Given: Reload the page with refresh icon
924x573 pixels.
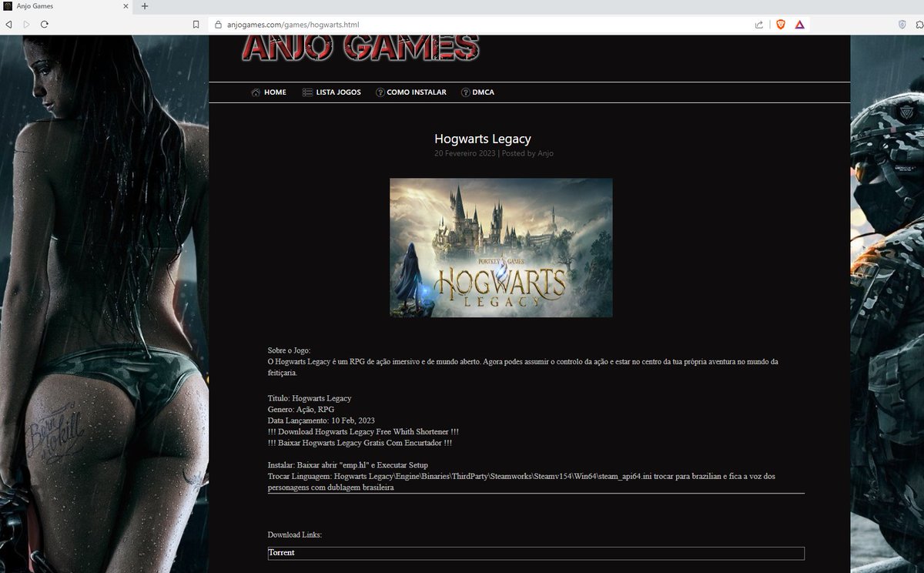Looking at the screenshot, I should point(45,25).
